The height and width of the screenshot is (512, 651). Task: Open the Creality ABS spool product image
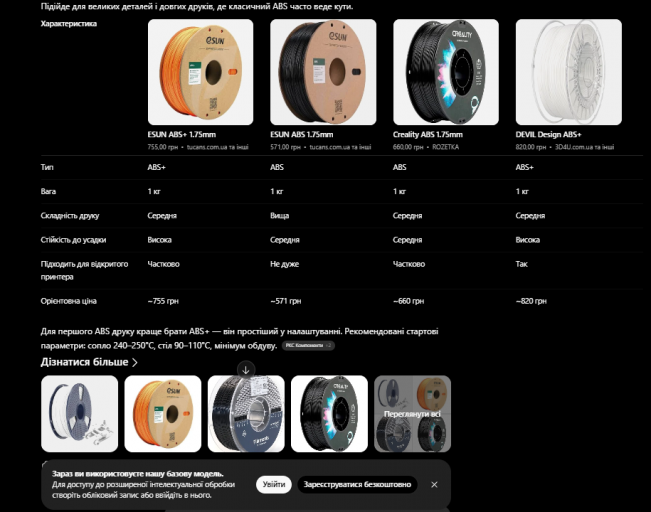(x=446, y=72)
